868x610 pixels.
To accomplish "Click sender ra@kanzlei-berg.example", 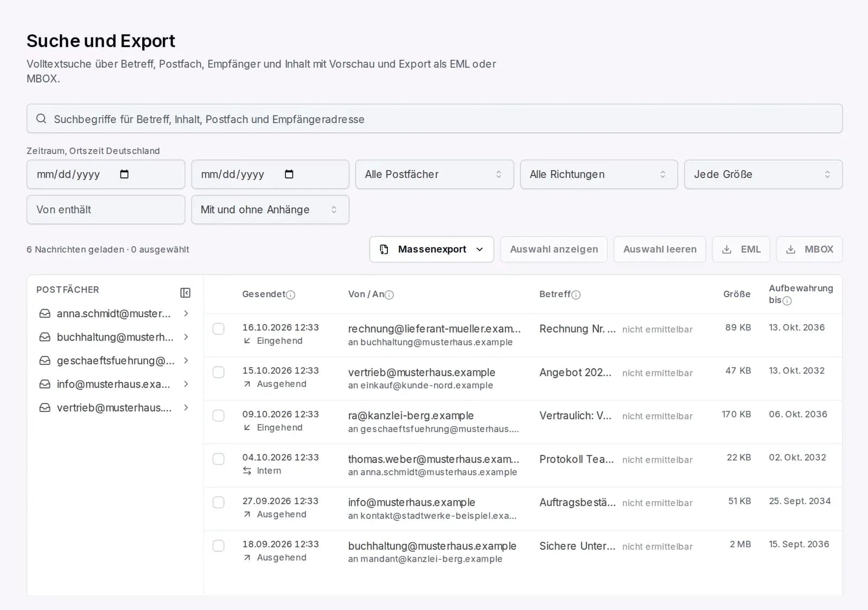I will click(411, 415).
